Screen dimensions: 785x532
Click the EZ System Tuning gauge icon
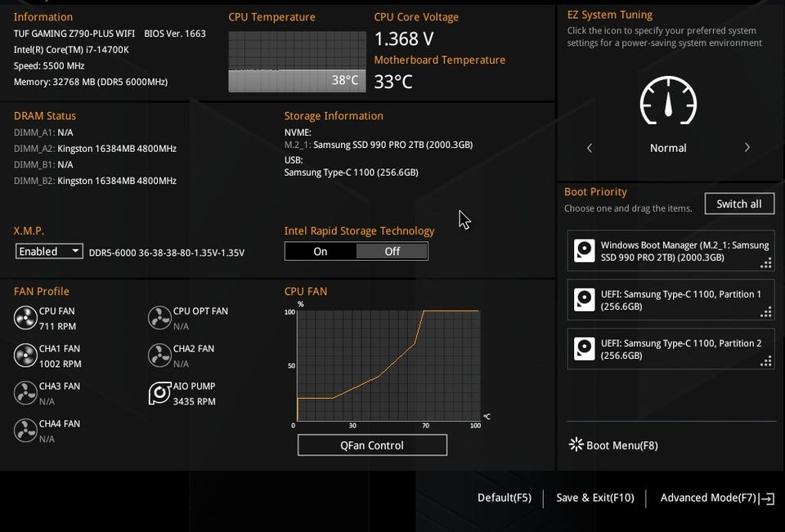668,100
